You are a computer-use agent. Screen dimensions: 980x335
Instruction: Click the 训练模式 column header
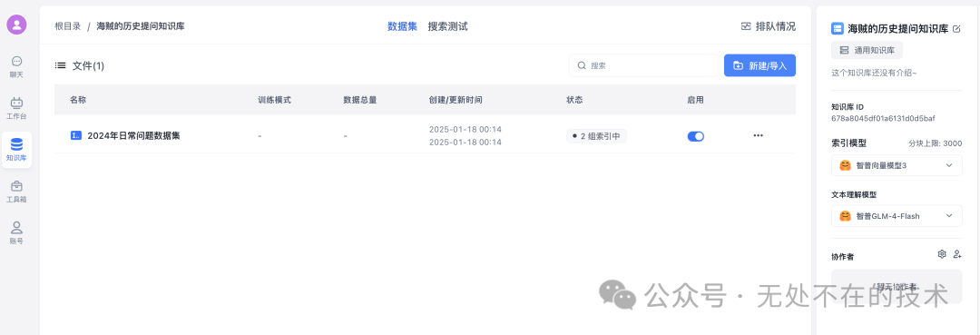pyautogui.click(x=274, y=99)
